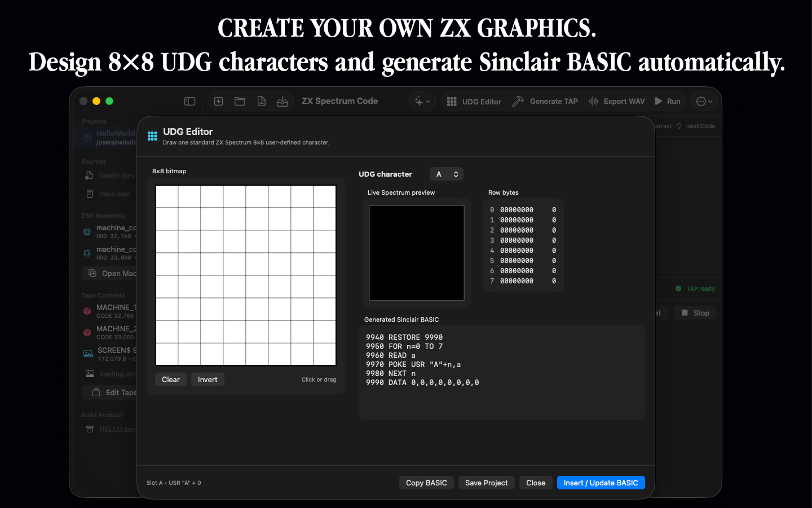Click the '9990 DATA 0,0,0,0,0,0,0,0' line
This screenshot has height=508, width=812.
(x=422, y=383)
